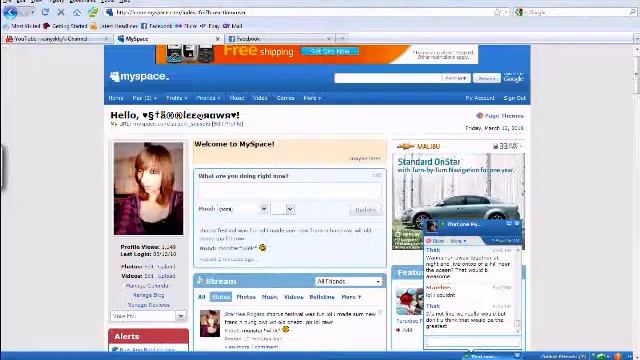Click into the status text field

pyautogui.click(x=290, y=190)
